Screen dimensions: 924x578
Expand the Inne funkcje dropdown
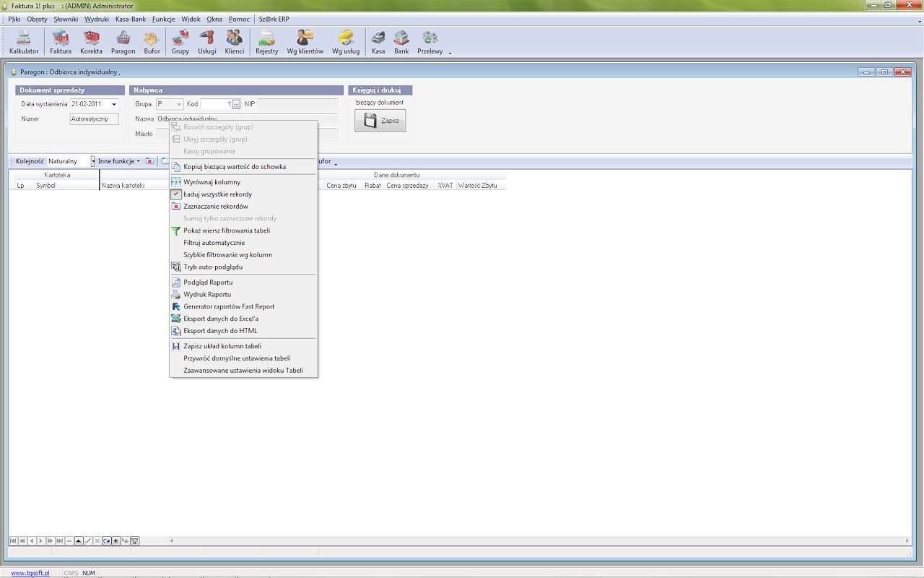pyautogui.click(x=119, y=161)
